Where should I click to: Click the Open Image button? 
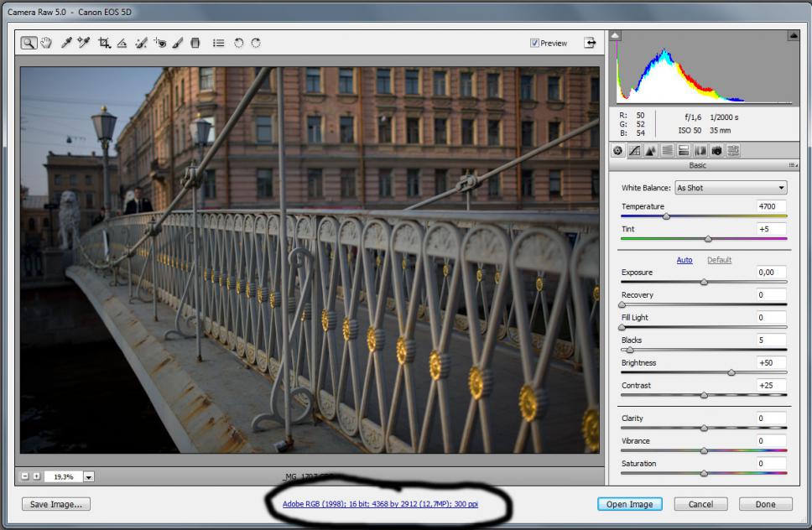click(x=629, y=504)
